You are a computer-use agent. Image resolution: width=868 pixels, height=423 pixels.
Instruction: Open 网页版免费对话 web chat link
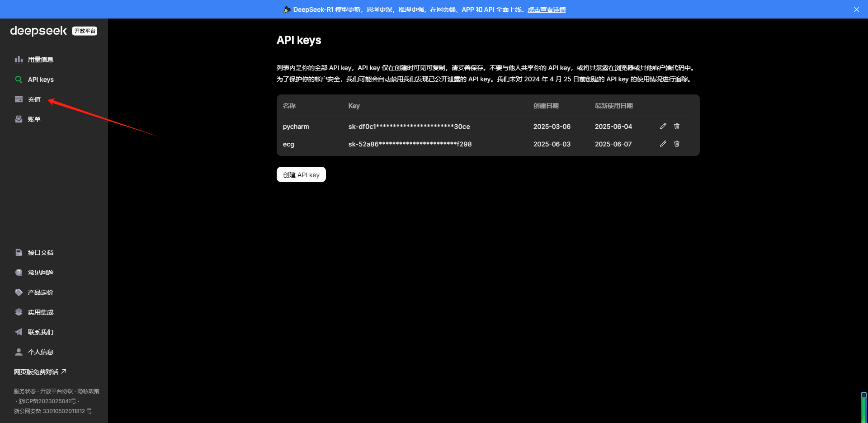point(40,372)
